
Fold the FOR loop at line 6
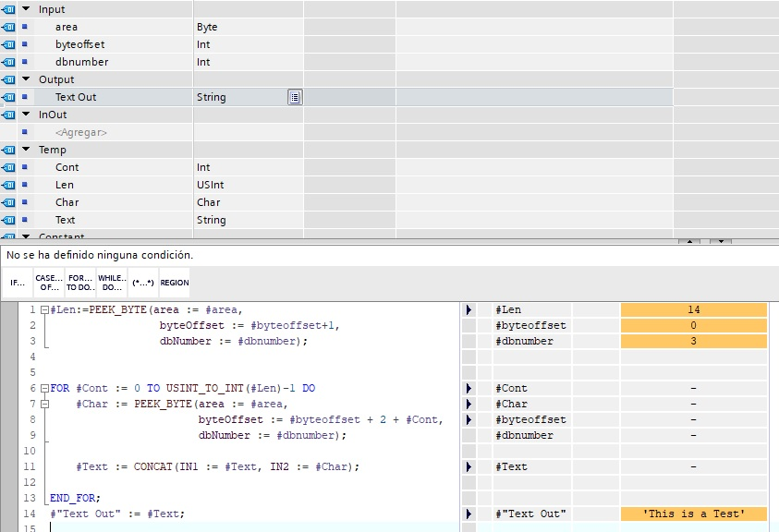[44, 389]
